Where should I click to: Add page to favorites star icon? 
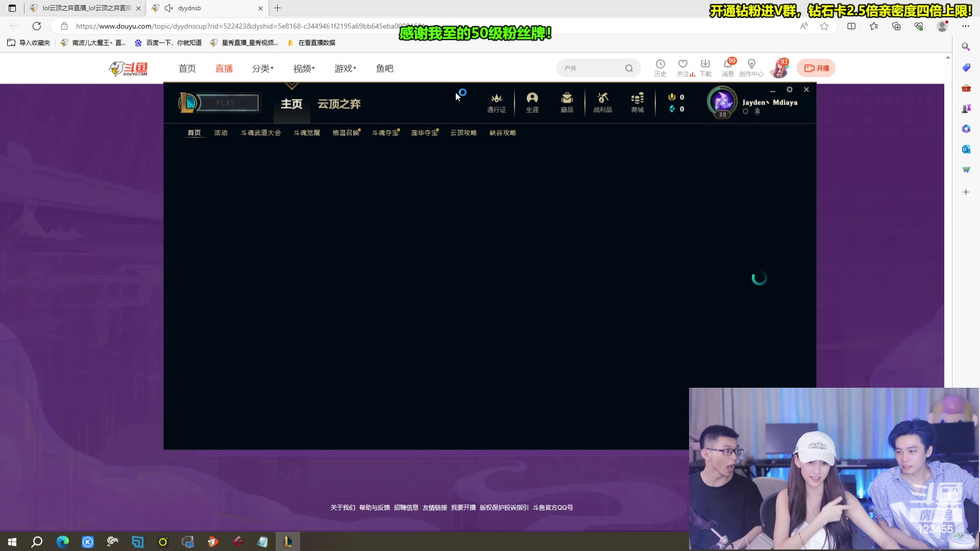[x=824, y=26]
